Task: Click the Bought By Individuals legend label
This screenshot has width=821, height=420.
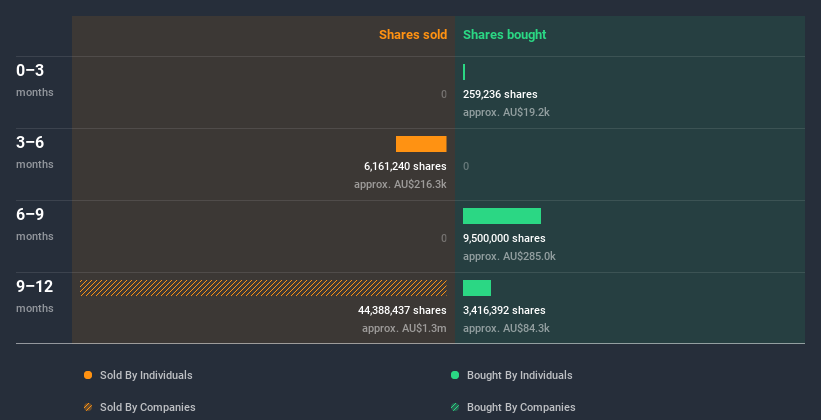Action: (520, 375)
